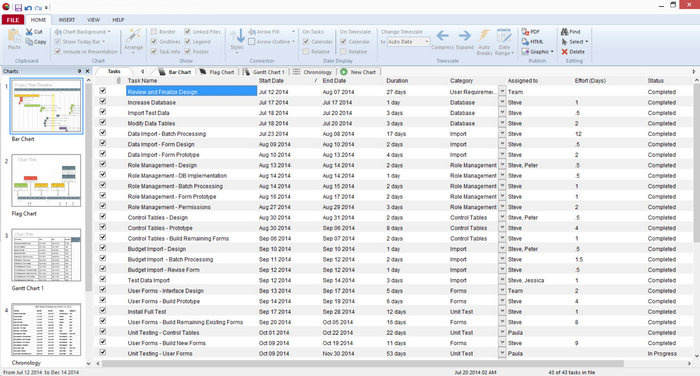Viewport: 700px width, 376px height.
Task: Select the Gantt Chart 1 thumbnail
Action: point(46,255)
